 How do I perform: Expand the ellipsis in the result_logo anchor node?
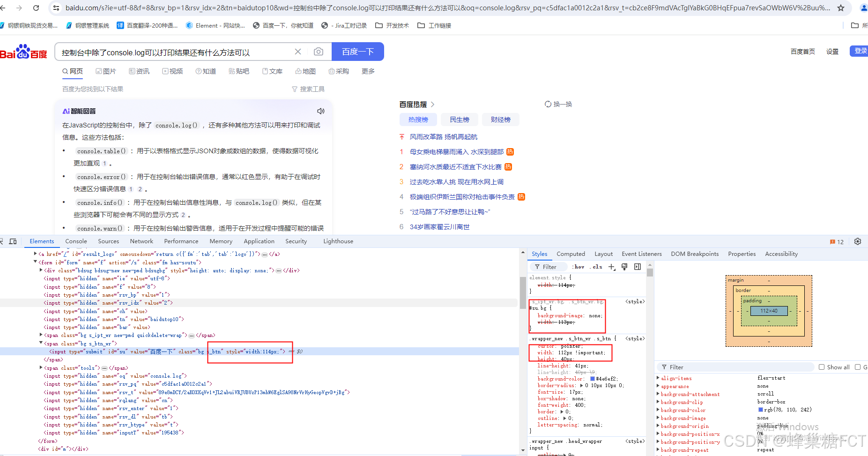(265, 254)
